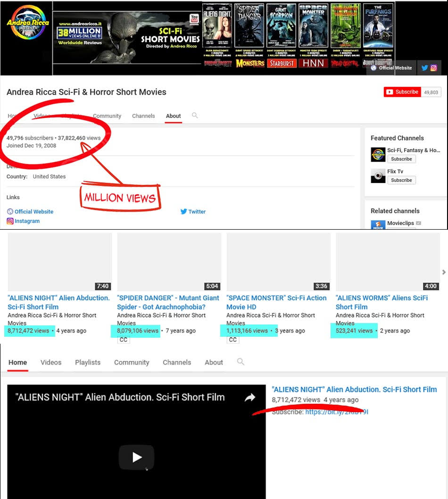This screenshot has height=499, width=448.
Task: Open the ALIENS WORMS video thumbnail with 4:00 duration
Action: point(388,262)
